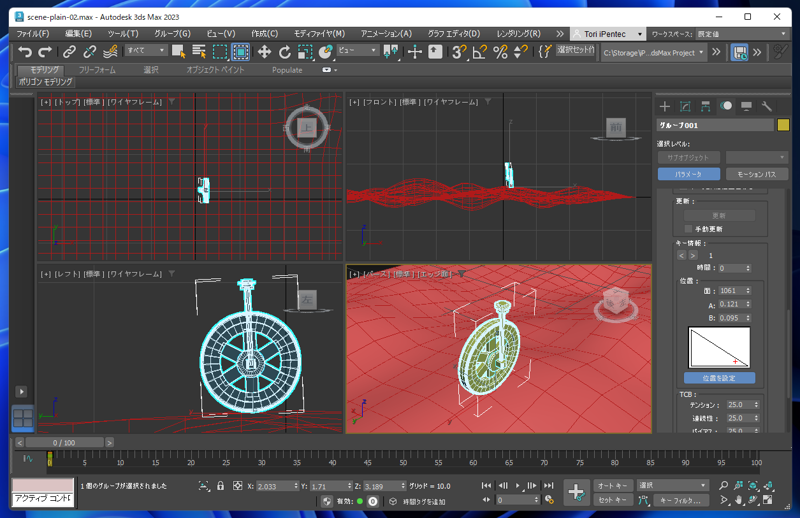
Task: Open the 編集(E) menu
Action: click(78, 34)
